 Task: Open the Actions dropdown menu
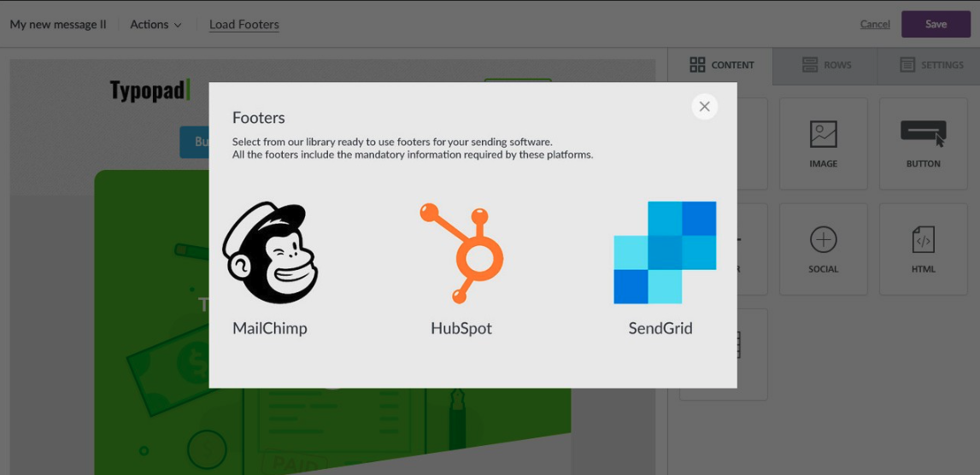156,25
